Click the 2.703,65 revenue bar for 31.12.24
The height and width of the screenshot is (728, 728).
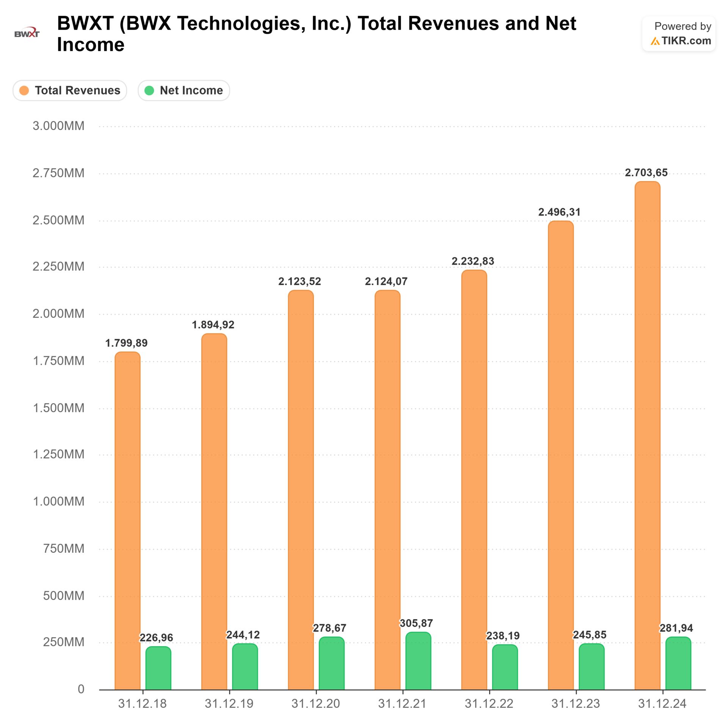coord(647,436)
